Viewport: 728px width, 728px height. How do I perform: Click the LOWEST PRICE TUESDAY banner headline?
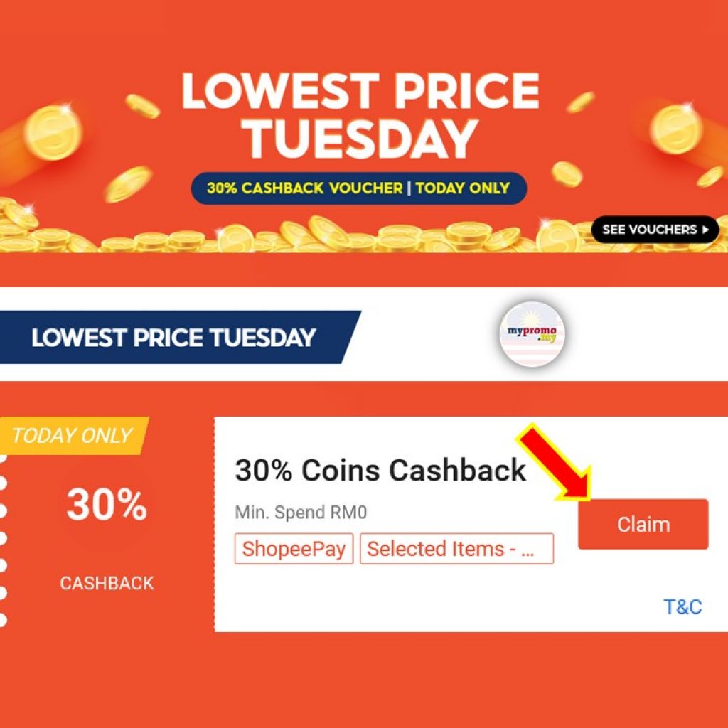pos(360,116)
